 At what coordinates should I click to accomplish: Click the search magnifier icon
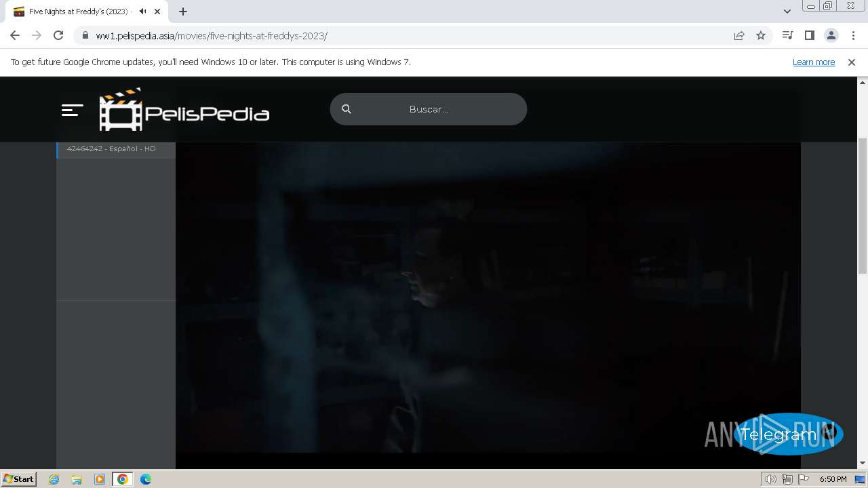347,109
